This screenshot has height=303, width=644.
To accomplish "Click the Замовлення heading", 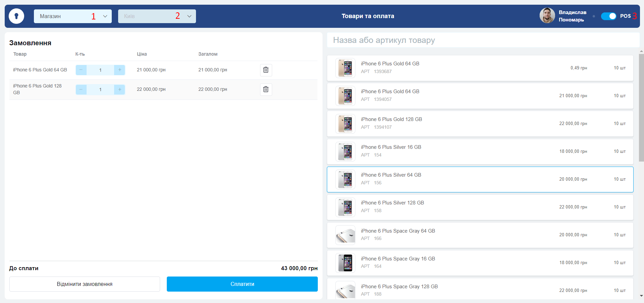I will pos(30,43).
